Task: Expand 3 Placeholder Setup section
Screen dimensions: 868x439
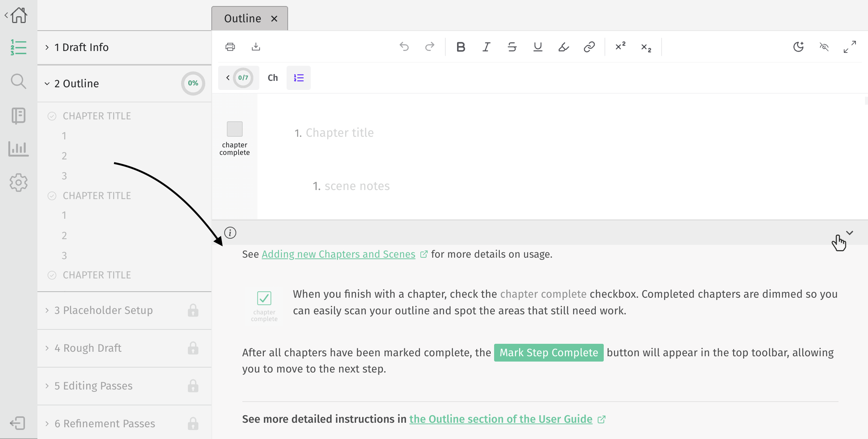Action: click(x=124, y=310)
